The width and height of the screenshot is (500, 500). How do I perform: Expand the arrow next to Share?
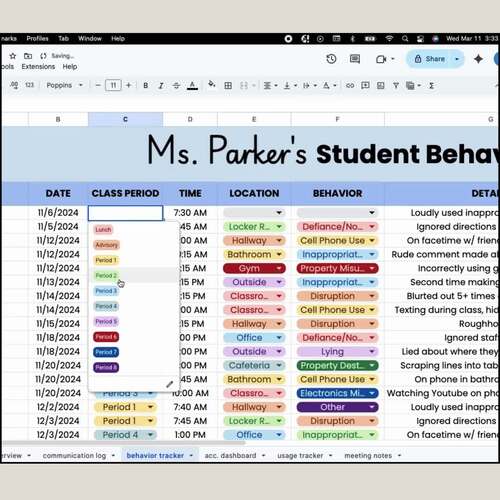(457, 59)
